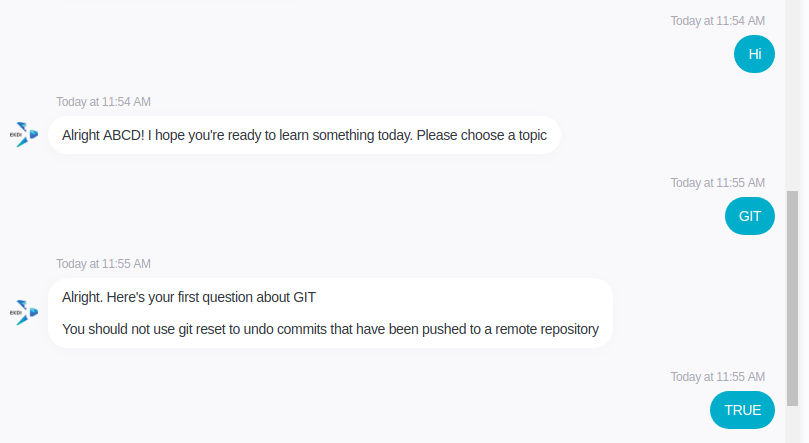This screenshot has width=809, height=443.
Task: Click the timestamp above the "Hi" message
Action: pyautogui.click(x=717, y=21)
